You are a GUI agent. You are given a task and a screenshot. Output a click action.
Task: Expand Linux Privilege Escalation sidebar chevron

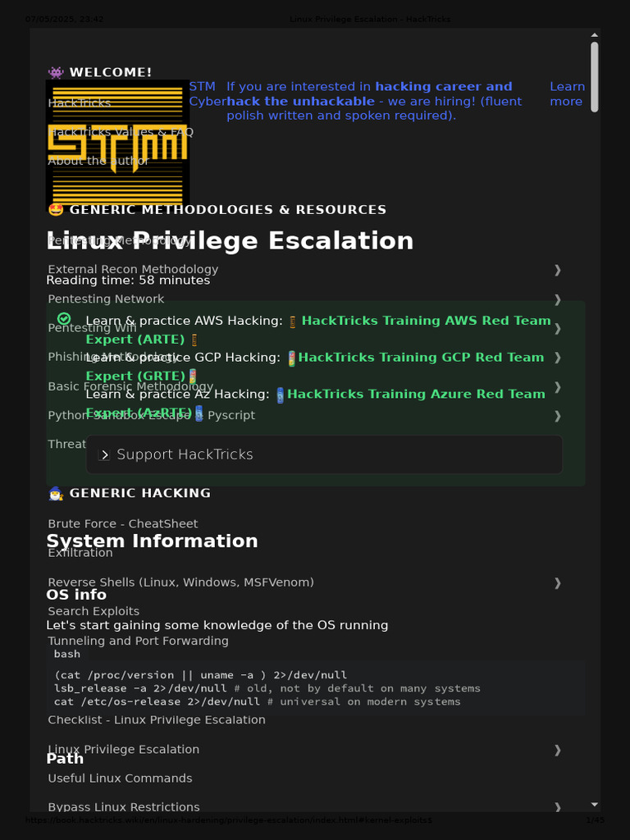pos(558,750)
